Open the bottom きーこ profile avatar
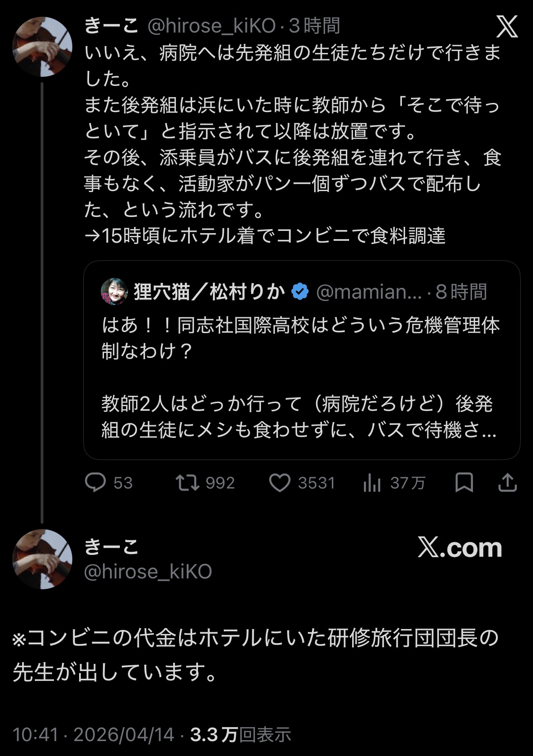 (42, 559)
